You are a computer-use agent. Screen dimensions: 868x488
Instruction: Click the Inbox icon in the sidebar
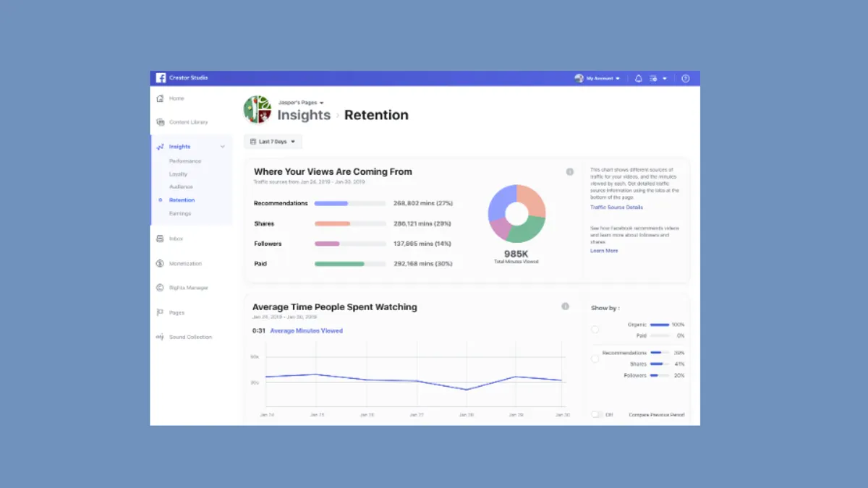click(x=160, y=239)
